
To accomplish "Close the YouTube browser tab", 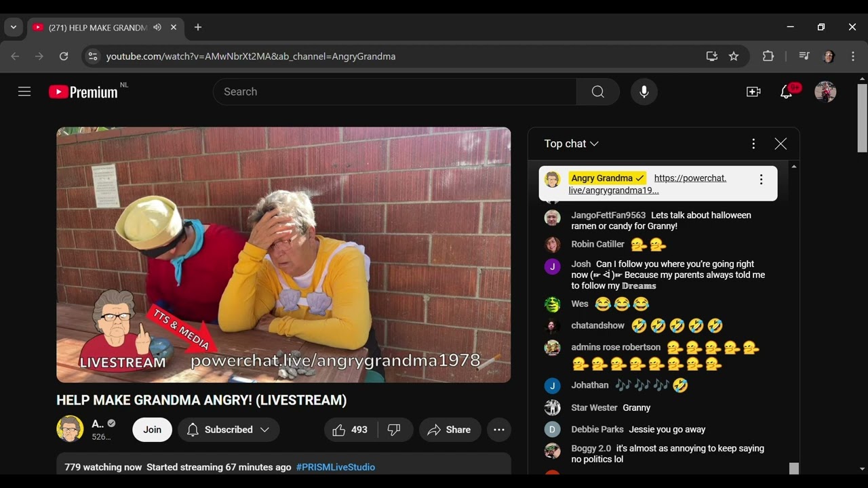I will pos(174,28).
